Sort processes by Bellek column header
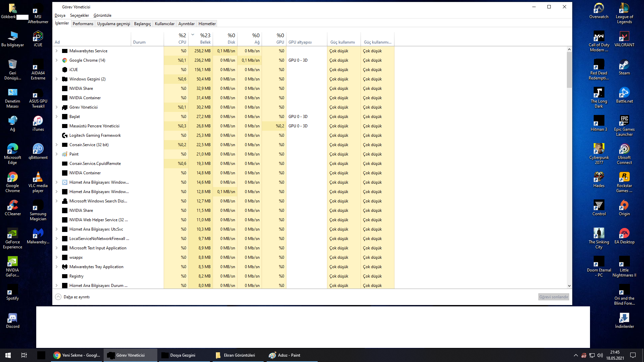Screen dimensions: 644x362 click(201, 39)
